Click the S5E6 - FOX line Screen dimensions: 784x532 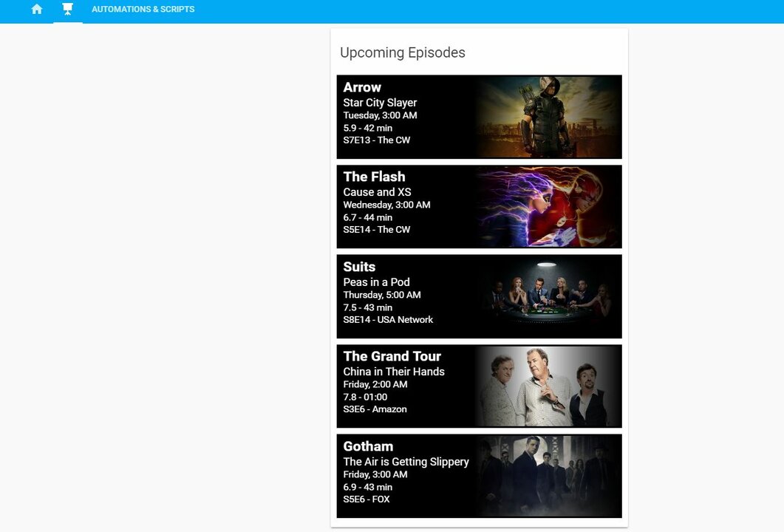coord(367,499)
